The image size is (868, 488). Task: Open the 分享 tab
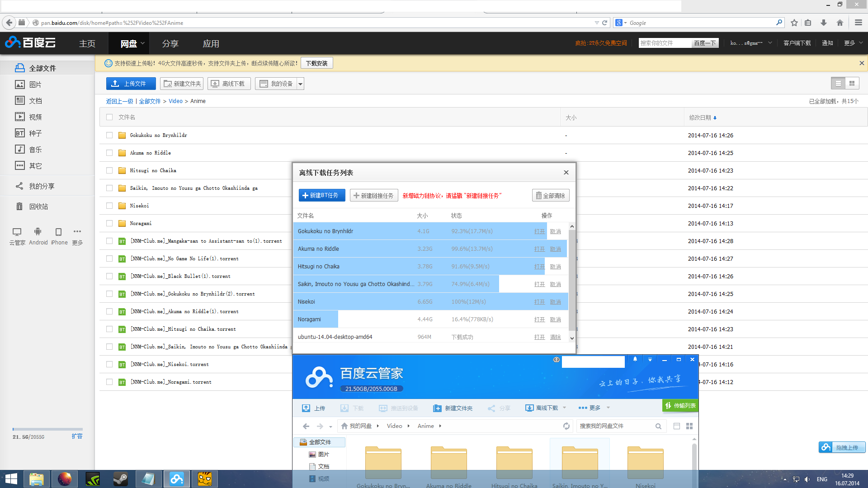[x=170, y=43]
